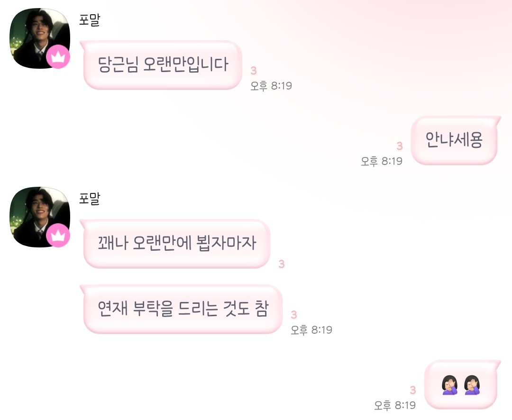
Task: Click the first facepalm emoji
Action: point(450,385)
